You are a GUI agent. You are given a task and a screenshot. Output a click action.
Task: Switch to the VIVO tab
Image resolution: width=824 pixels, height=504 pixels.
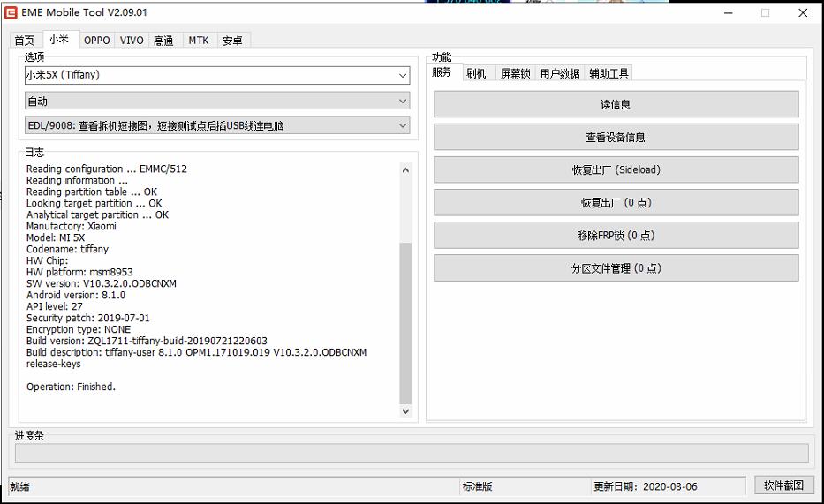tap(132, 41)
